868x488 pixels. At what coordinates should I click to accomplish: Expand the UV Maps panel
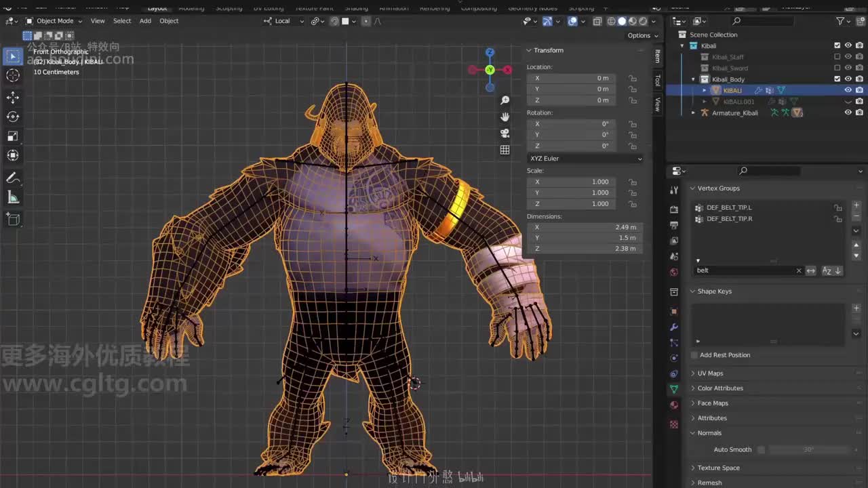tap(710, 373)
